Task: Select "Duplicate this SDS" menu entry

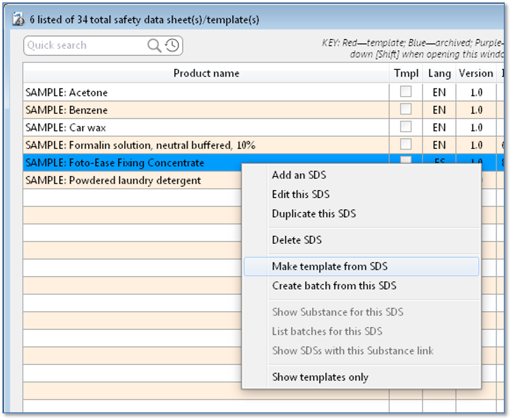Action: (362, 214)
